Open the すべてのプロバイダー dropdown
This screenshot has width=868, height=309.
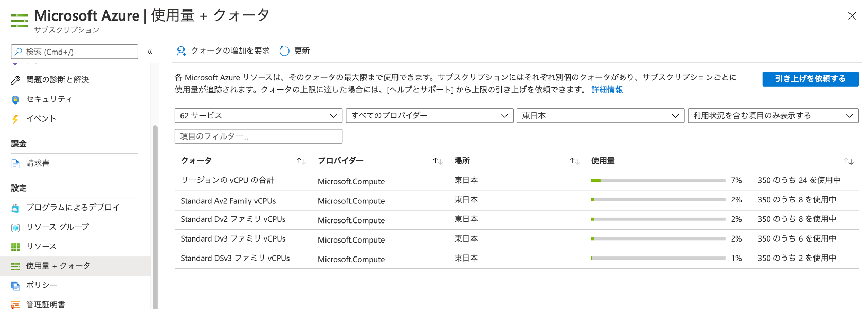click(x=430, y=116)
